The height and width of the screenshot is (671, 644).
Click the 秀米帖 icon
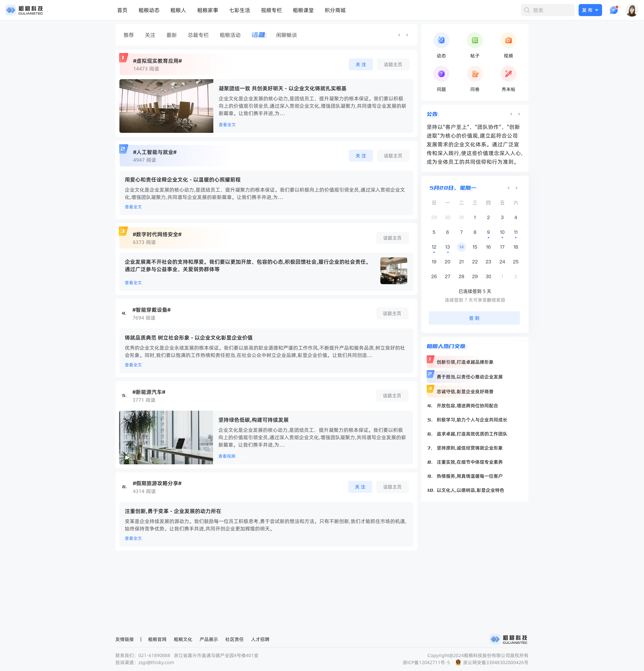(508, 74)
